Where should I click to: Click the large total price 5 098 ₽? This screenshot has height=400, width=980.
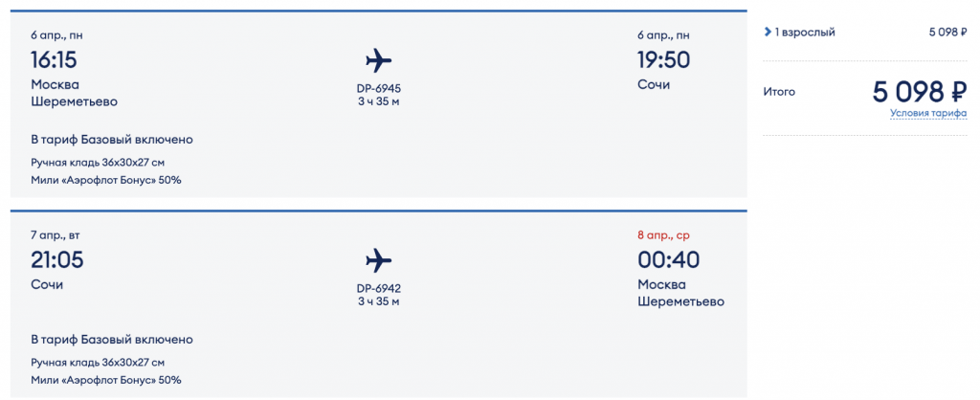coord(919,92)
